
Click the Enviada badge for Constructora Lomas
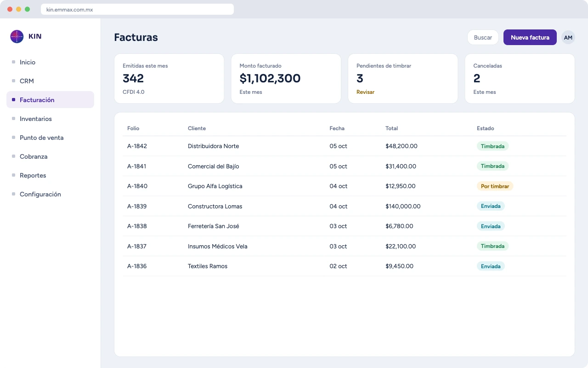click(x=491, y=206)
